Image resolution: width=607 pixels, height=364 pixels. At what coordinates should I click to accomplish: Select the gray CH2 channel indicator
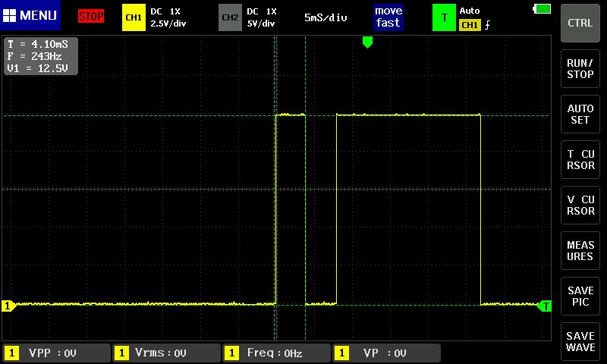tap(230, 17)
